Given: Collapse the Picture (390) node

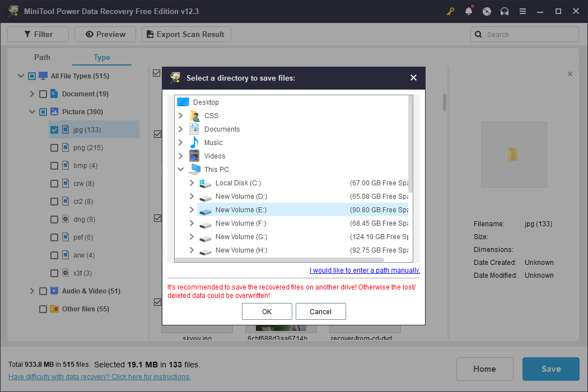Looking at the screenshot, I should (x=32, y=112).
